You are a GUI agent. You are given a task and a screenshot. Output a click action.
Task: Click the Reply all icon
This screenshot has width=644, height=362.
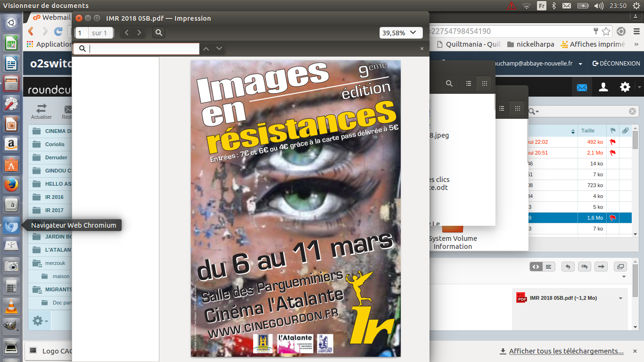584,266
